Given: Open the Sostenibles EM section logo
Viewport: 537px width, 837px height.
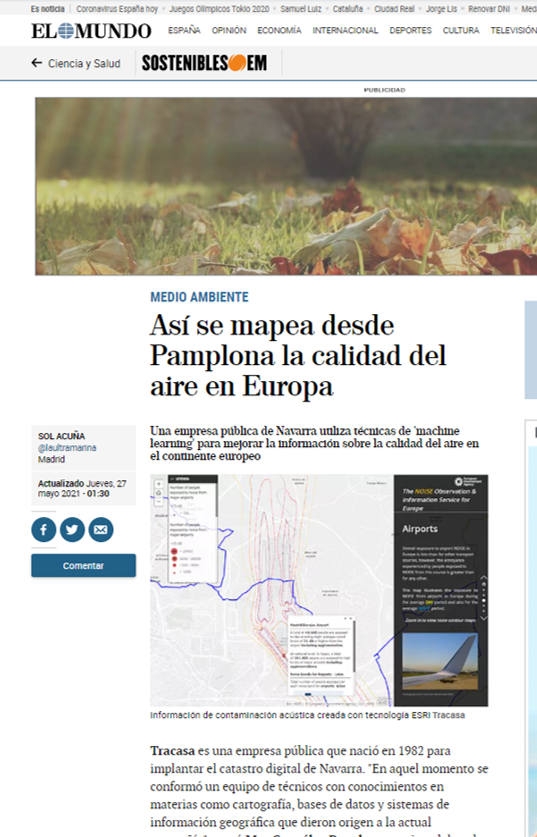Looking at the screenshot, I should pos(204,63).
